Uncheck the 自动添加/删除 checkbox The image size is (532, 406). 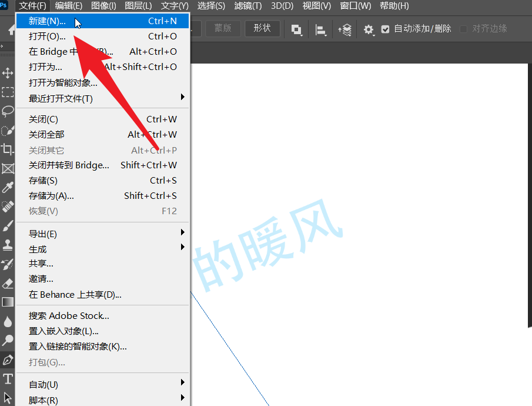pyautogui.click(x=385, y=28)
